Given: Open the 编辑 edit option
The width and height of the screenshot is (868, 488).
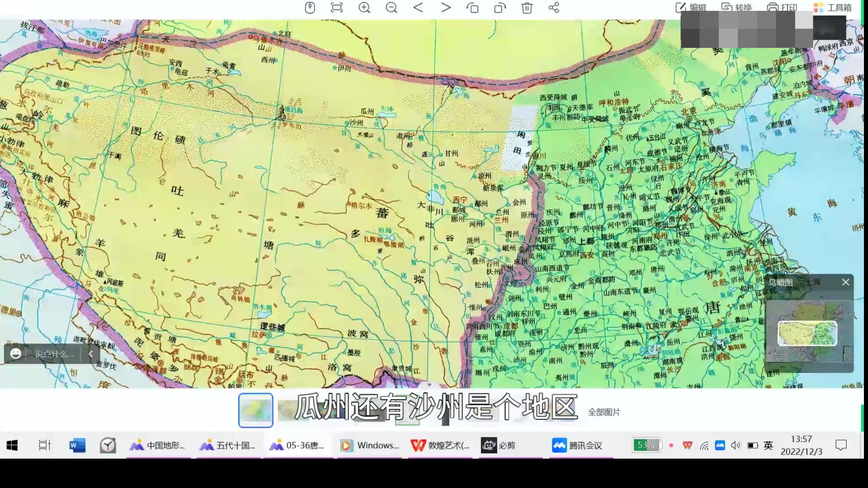Looking at the screenshot, I should point(690,7).
